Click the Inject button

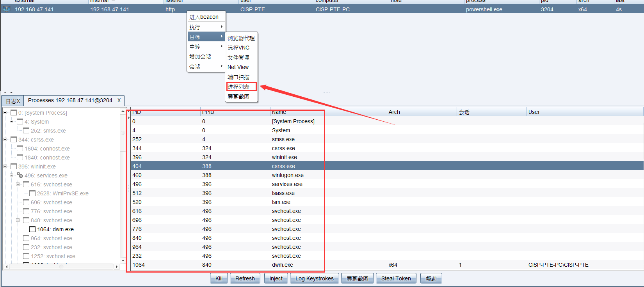[x=276, y=278]
